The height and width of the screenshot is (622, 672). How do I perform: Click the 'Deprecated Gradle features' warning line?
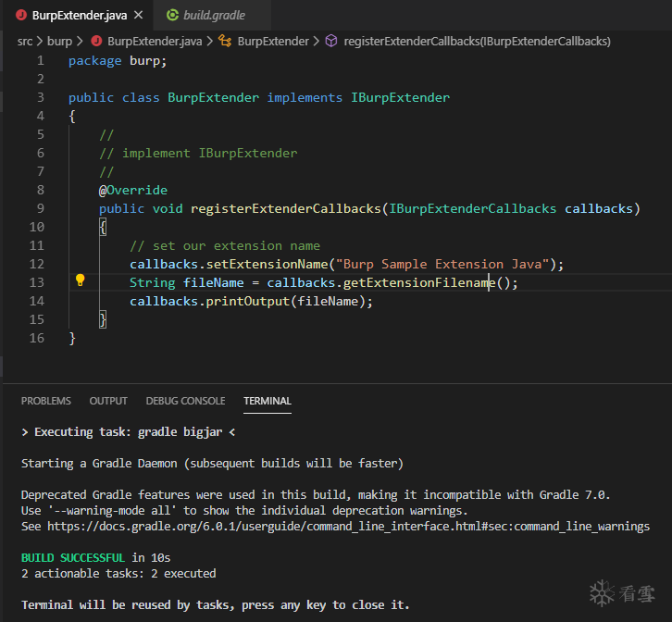pos(316,495)
